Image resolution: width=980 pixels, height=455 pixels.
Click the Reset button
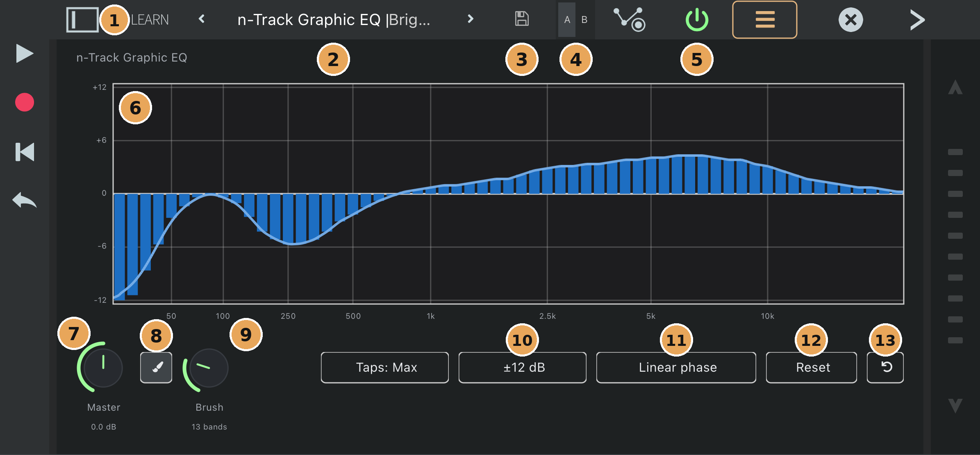click(812, 368)
